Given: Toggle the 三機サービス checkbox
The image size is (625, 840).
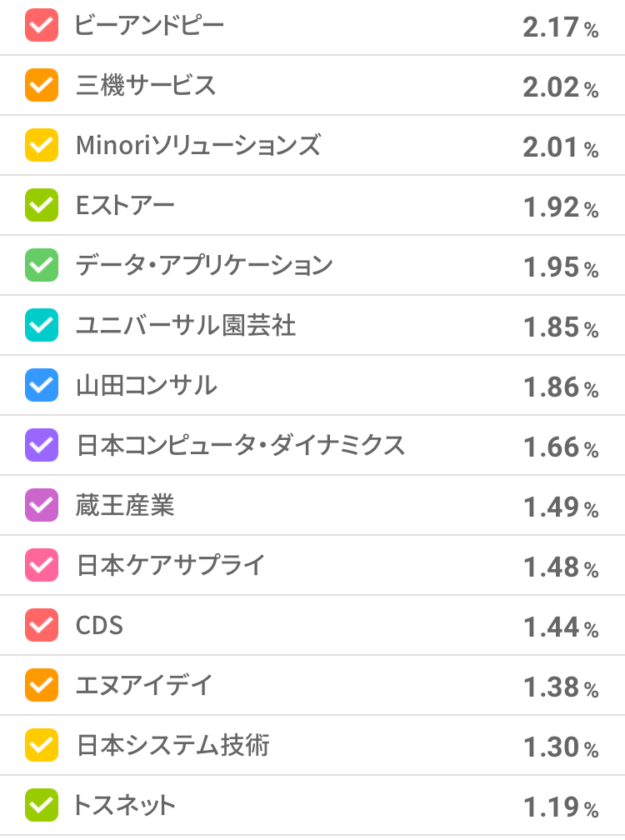Looking at the screenshot, I should [x=42, y=85].
